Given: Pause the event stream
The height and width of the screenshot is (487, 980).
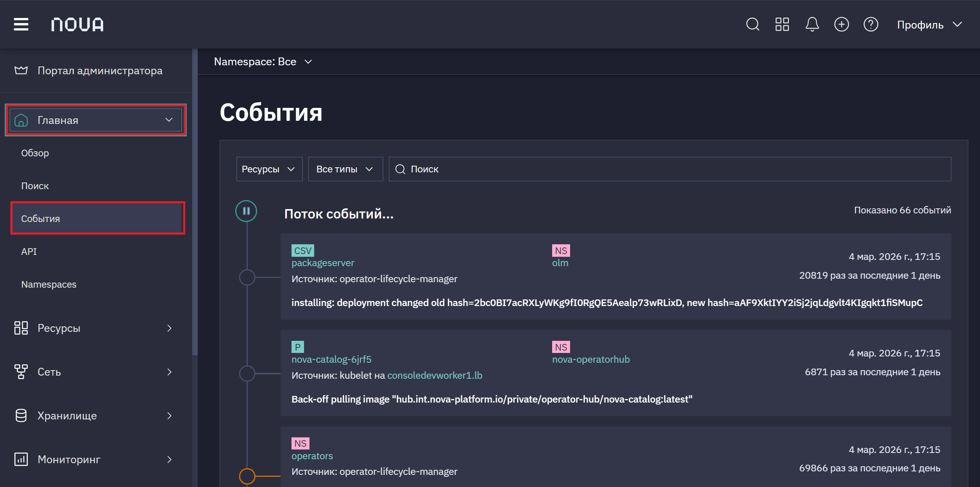Looking at the screenshot, I should [x=246, y=211].
